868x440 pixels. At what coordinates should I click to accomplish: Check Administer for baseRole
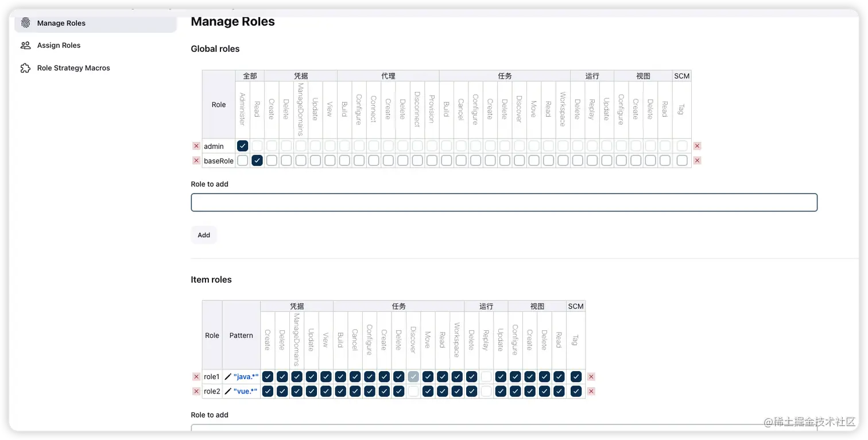242,161
